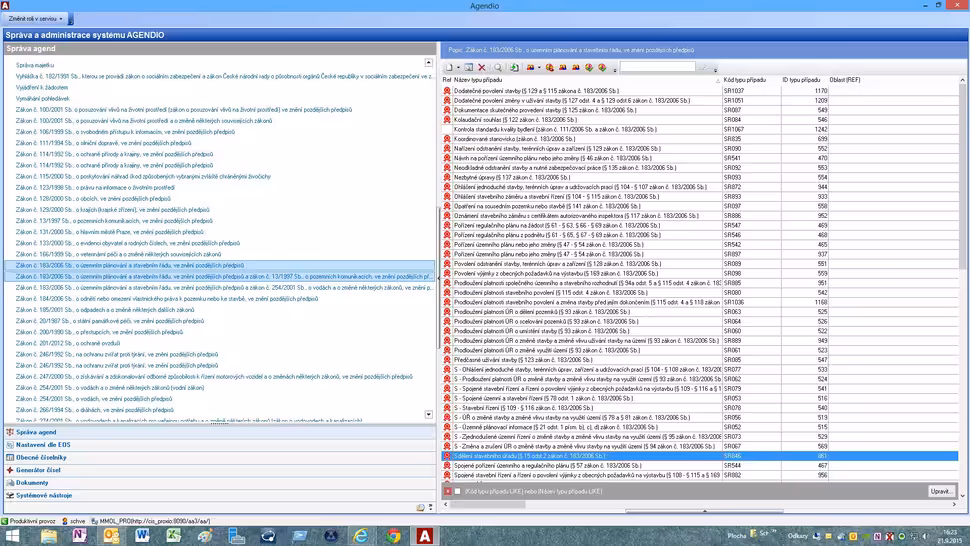Open the Změnit roli v servisu dropdown
The image size is (970, 546).
(x=36, y=19)
